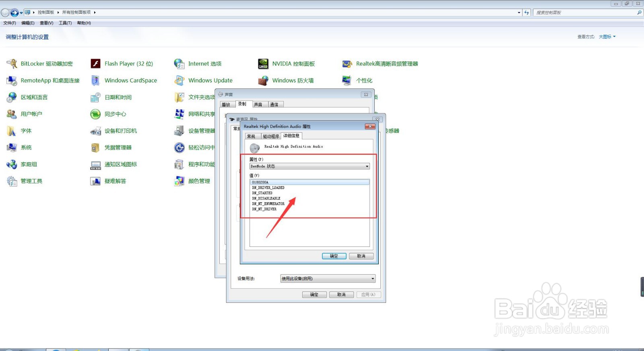Switch to 播放 tab in 声音 window
644x351 pixels.
(227, 105)
